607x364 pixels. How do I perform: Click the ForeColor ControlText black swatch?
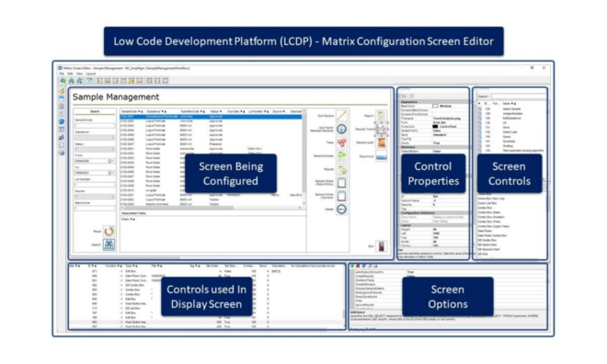pos(435,127)
